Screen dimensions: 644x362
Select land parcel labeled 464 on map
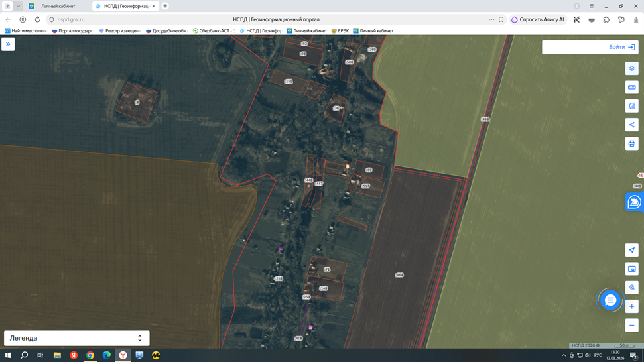[399, 275]
